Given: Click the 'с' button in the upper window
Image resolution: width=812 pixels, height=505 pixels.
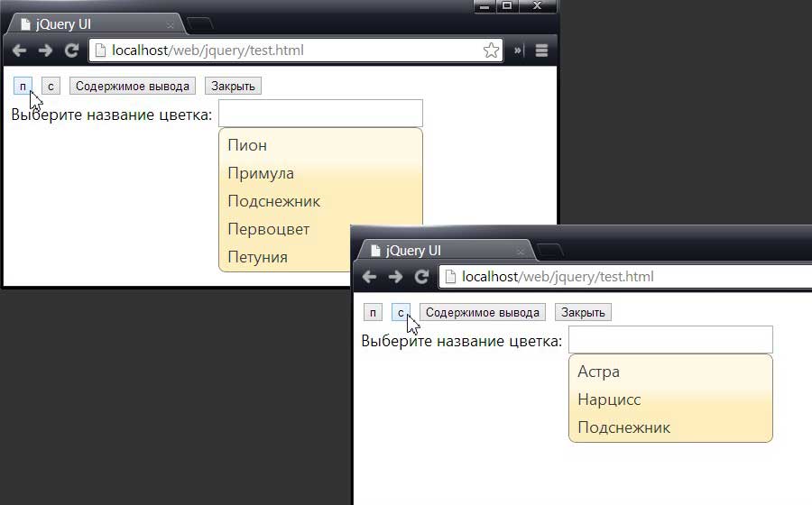Looking at the screenshot, I should (x=51, y=86).
